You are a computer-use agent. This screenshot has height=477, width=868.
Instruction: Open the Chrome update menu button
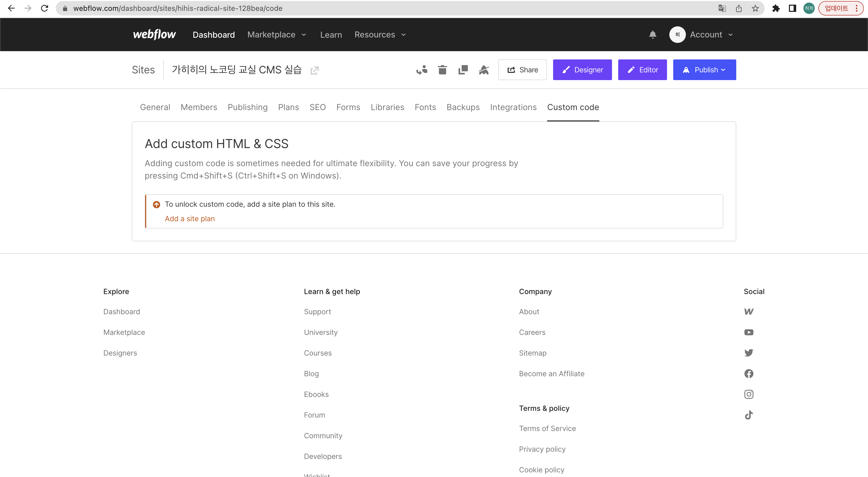841,8
